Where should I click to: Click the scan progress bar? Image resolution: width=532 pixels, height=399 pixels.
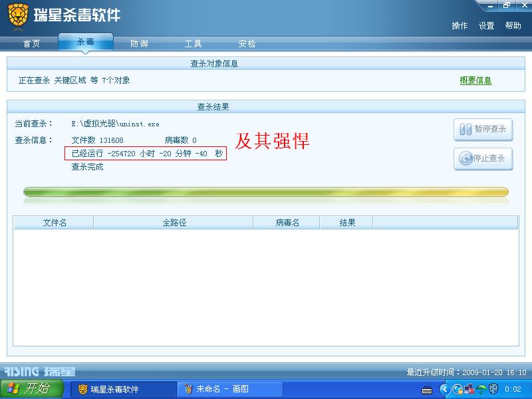265,192
